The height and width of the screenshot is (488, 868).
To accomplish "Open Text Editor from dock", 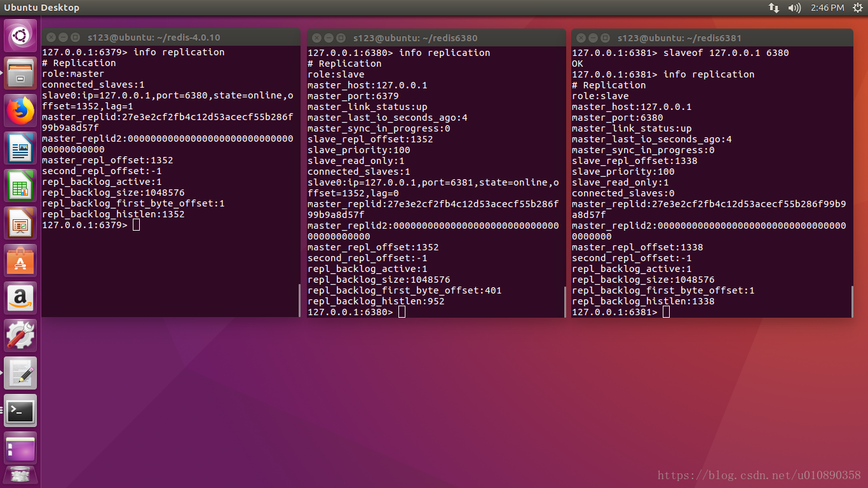I will (x=20, y=373).
